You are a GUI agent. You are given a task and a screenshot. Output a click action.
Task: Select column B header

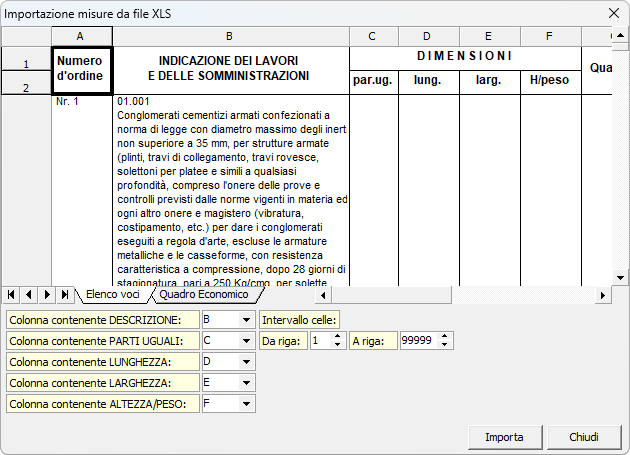(x=230, y=37)
